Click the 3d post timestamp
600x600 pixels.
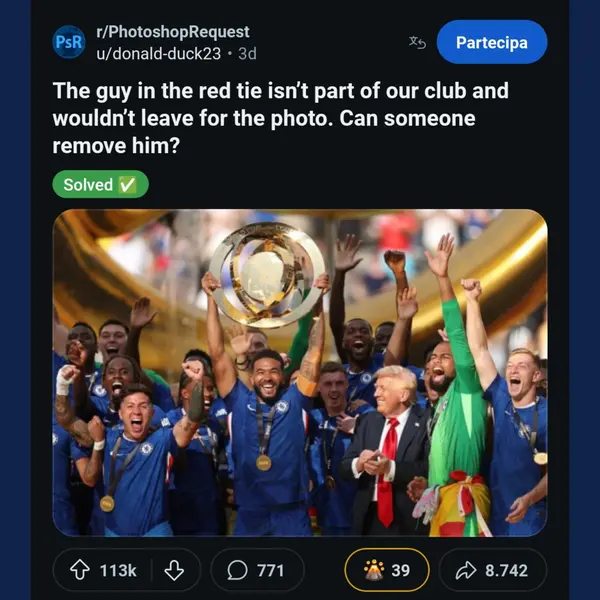coord(247,53)
